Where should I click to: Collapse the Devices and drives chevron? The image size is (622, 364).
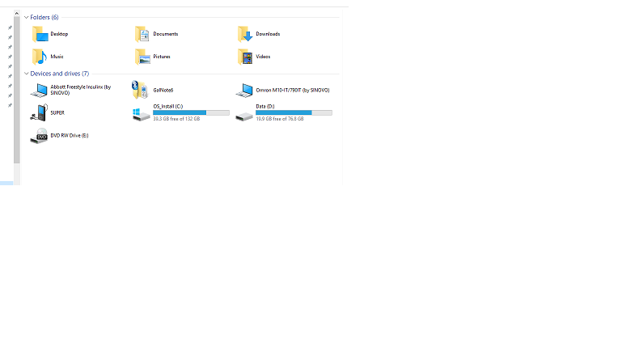click(x=26, y=74)
